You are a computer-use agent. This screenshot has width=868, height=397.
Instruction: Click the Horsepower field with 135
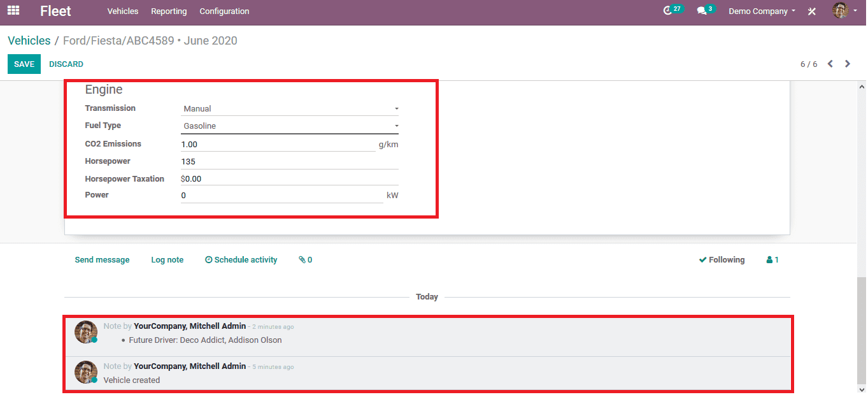click(x=290, y=161)
